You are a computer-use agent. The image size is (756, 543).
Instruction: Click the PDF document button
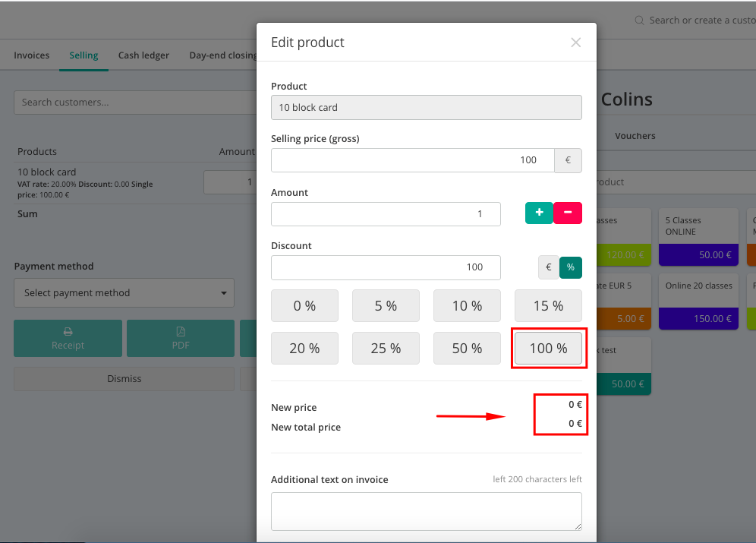click(181, 339)
